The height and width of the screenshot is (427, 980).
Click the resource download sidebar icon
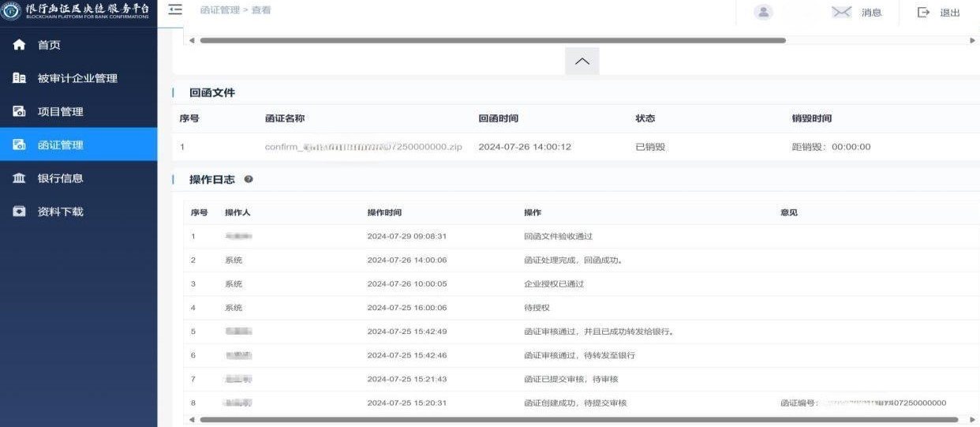coord(20,212)
